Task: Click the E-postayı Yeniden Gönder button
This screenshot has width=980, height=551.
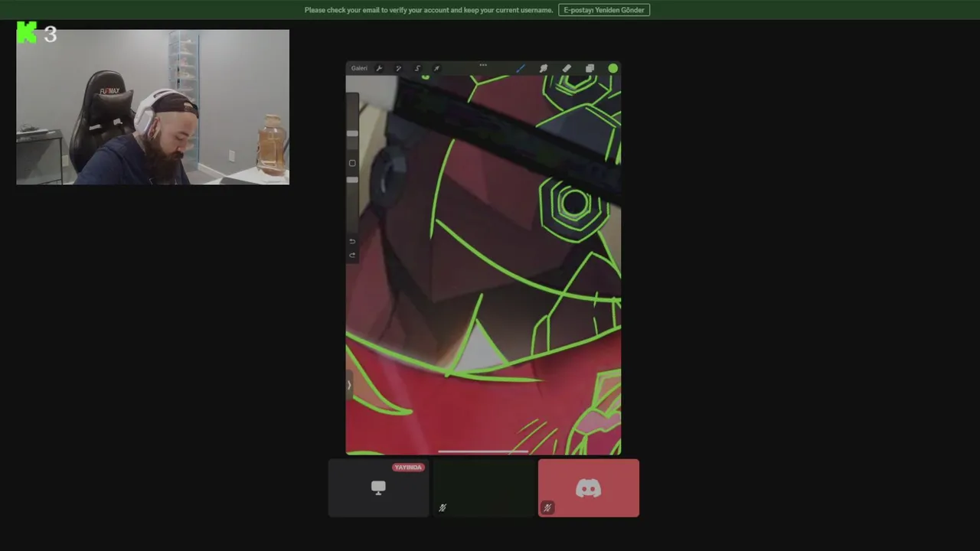Action: [x=604, y=10]
